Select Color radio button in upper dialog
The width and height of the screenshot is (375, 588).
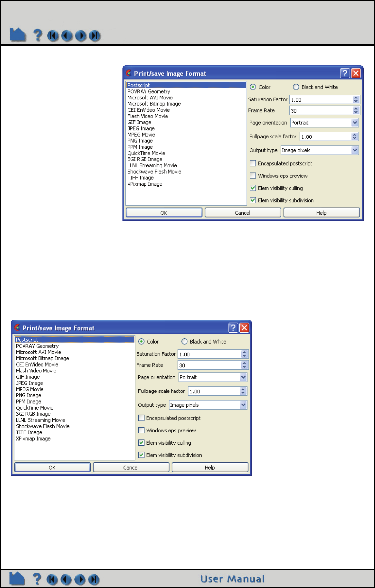(x=253, y=87)
